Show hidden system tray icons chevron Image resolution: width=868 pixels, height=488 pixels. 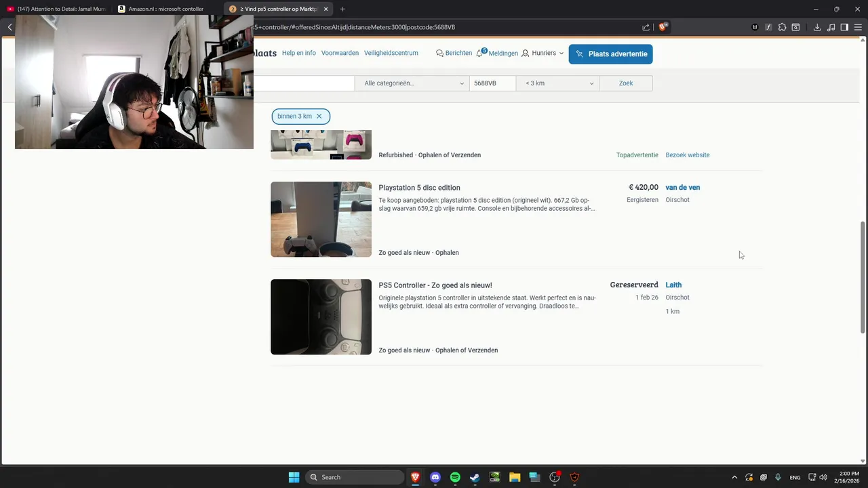tap(734, 477)
